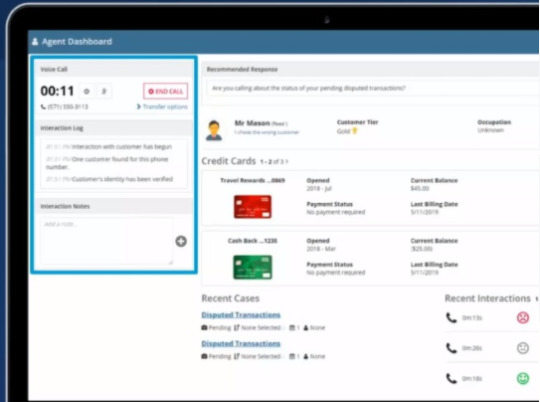Click the Mr Mason customer name
This screenshot has height=402, width=540.
[x=252, y=123]
